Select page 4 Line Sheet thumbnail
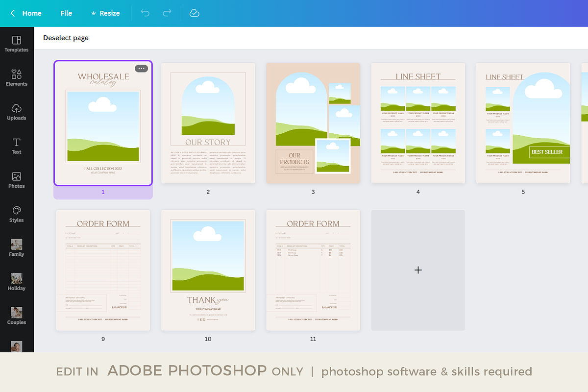 pyautogui.click(x=418, y=123)
